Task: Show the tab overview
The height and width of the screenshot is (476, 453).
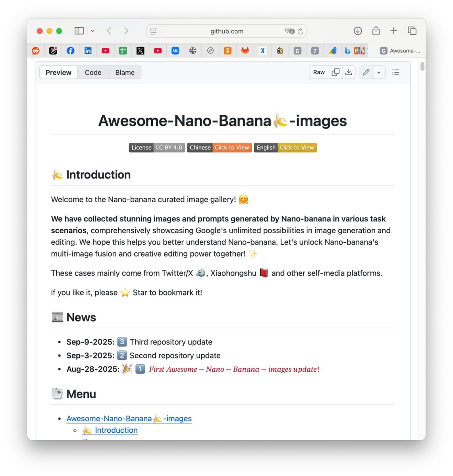Action: pos(412,31)
